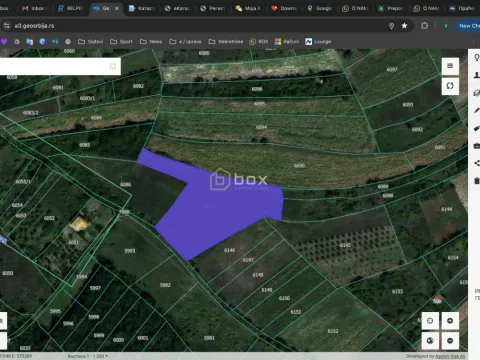480x360 pixels.
Task: Click parcel label 6094 on the map
Action: (261, 127)
